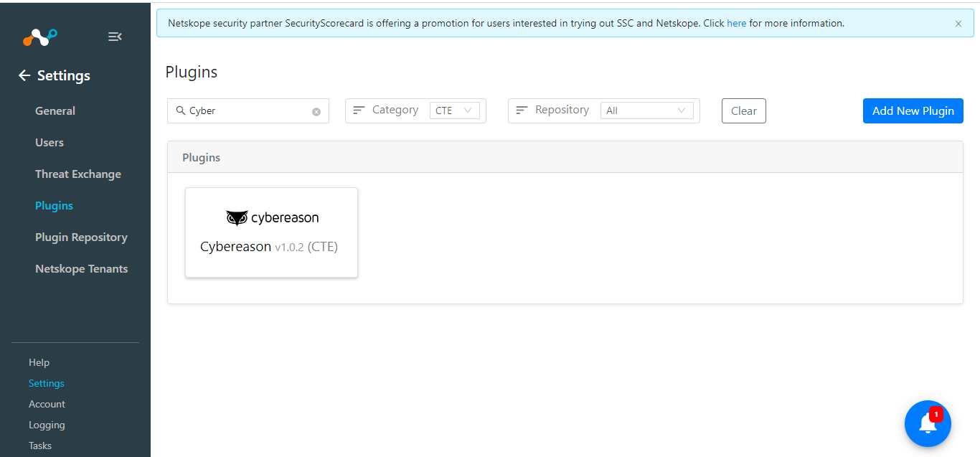Click the Clear filters button
Image resolution: width=980 pixels, height=457 pixels.
tap(744, 110)
